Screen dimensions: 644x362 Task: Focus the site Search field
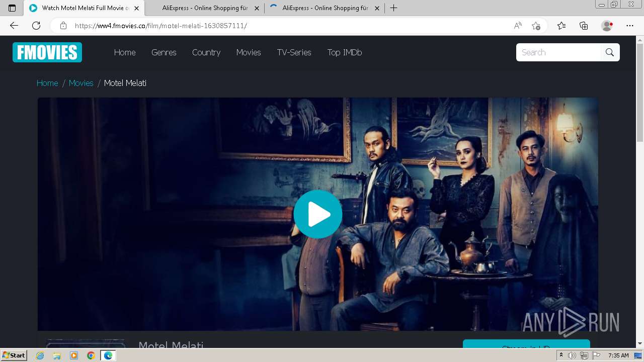point(558,52)
